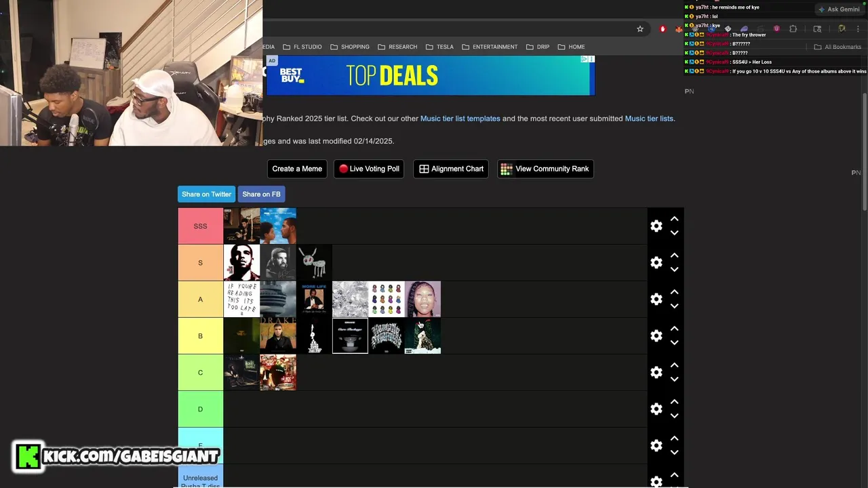Select the highlighted Care Package cover
The image size is (868, 488).
[350, 335]
